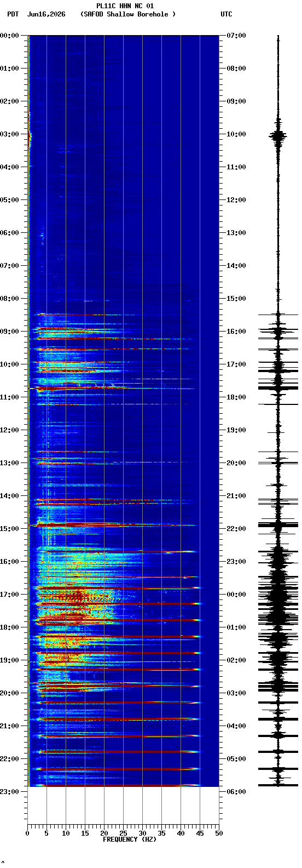Click the 'FREQUENCY (HZ)' axis label
This screenshot has width=302, height=868.
130,840
